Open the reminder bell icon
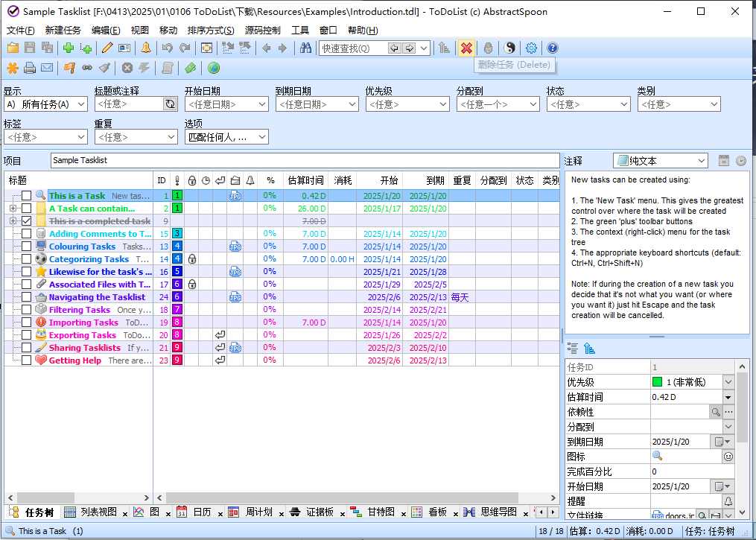Screen dimensions: 756x540 tap(146, 48)
